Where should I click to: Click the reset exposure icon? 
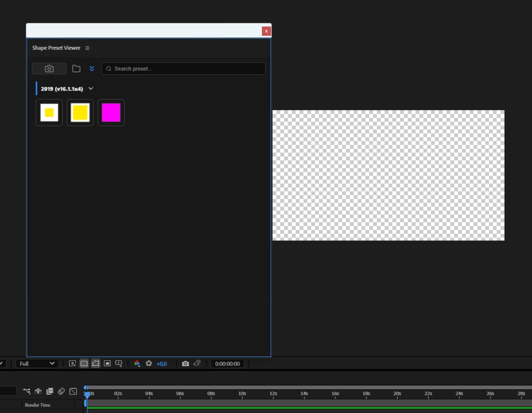pyautogui.click(x=149, y=364)
